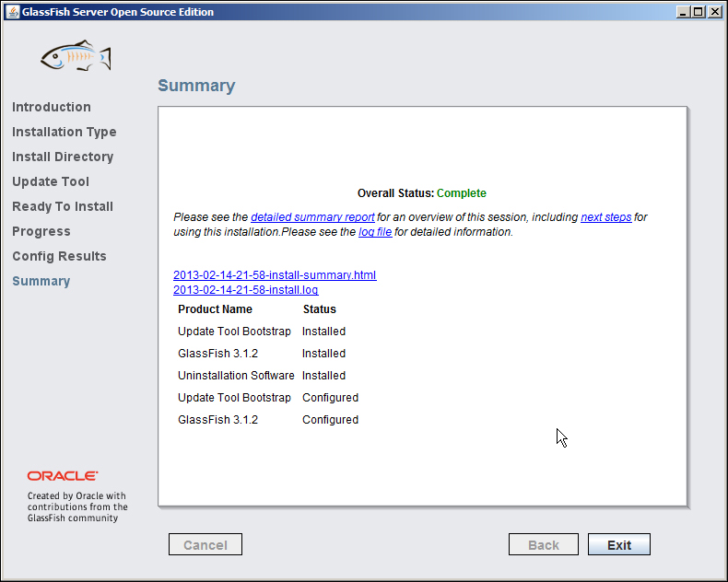The height and width of the screenshot is (582, 728).
Task: Select Installation Type step in sidebar
Action: pyautogui.click(x=64, y=132)
